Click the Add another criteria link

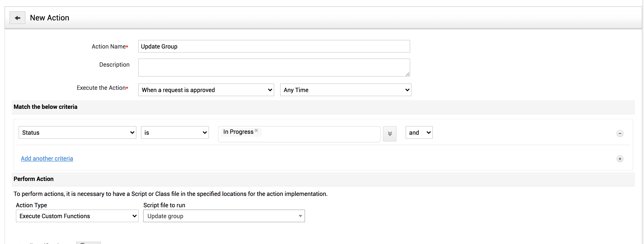(x=47, y=159)
